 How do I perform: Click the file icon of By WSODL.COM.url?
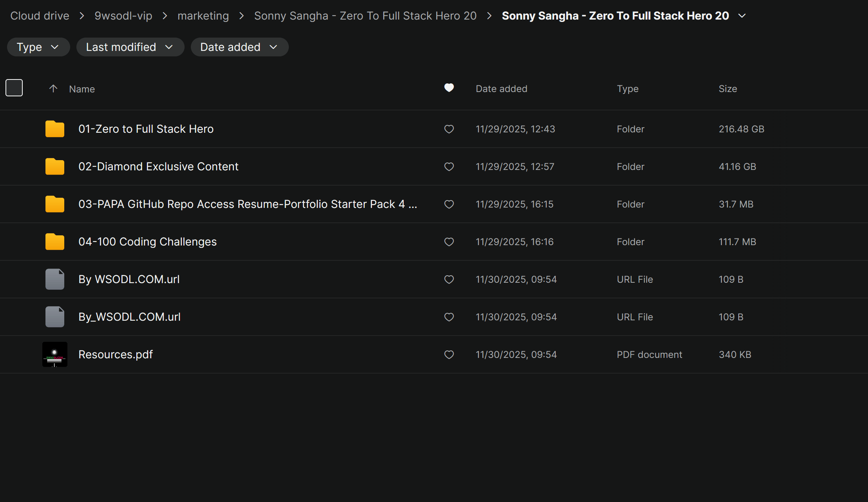tap(54, 279)
